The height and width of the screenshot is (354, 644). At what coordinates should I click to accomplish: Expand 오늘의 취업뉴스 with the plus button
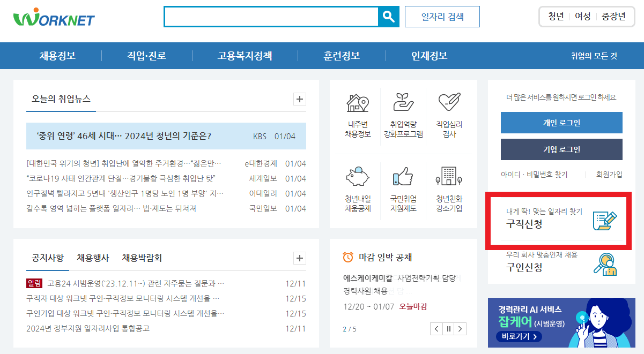[x=299, y=99]
